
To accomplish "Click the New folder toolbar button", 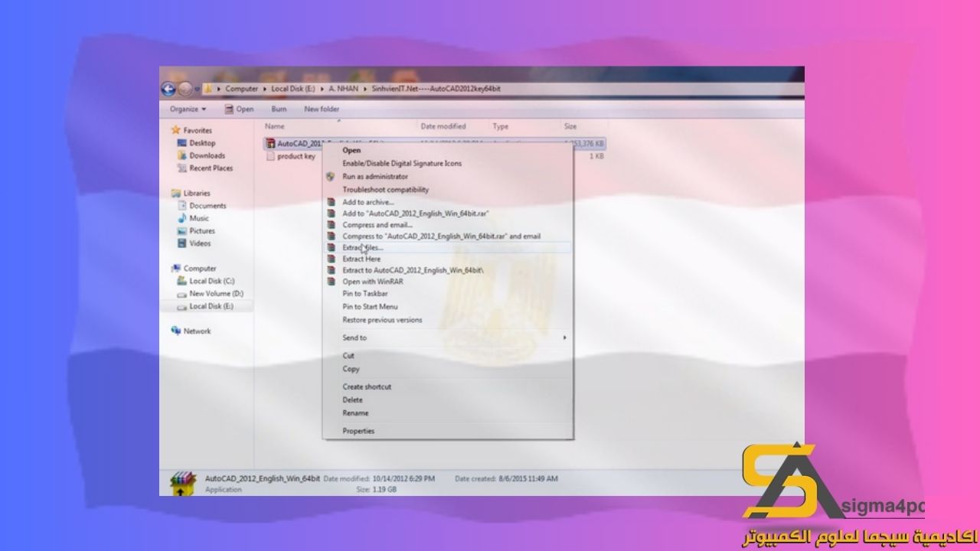I will [x=322, y=109].
